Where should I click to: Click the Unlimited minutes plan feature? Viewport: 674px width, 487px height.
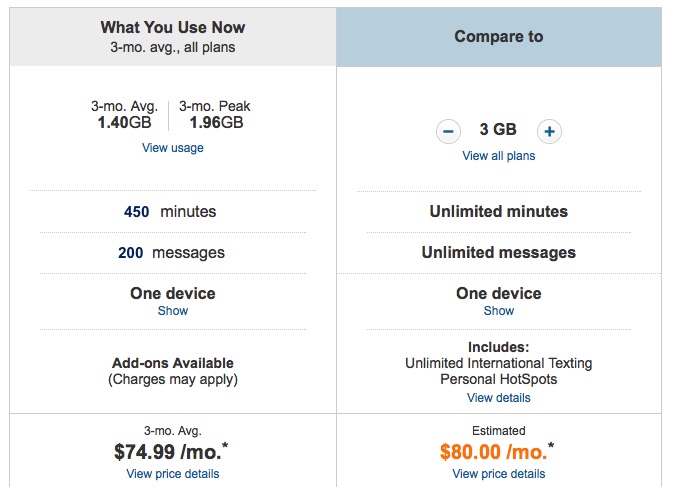[499, 211]
